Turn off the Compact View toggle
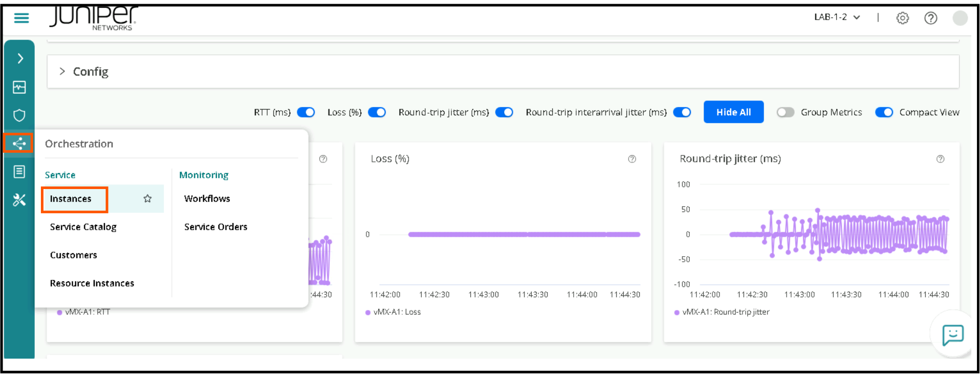 point(884,112)
